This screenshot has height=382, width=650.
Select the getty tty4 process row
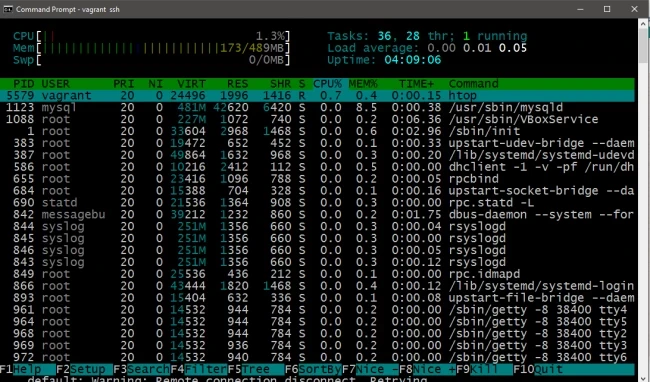[x=317, y=310]
